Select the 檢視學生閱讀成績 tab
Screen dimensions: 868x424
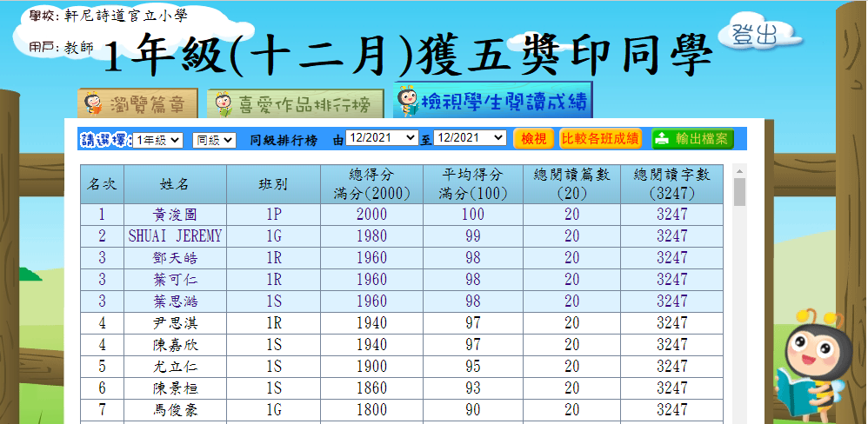point(492,100)
